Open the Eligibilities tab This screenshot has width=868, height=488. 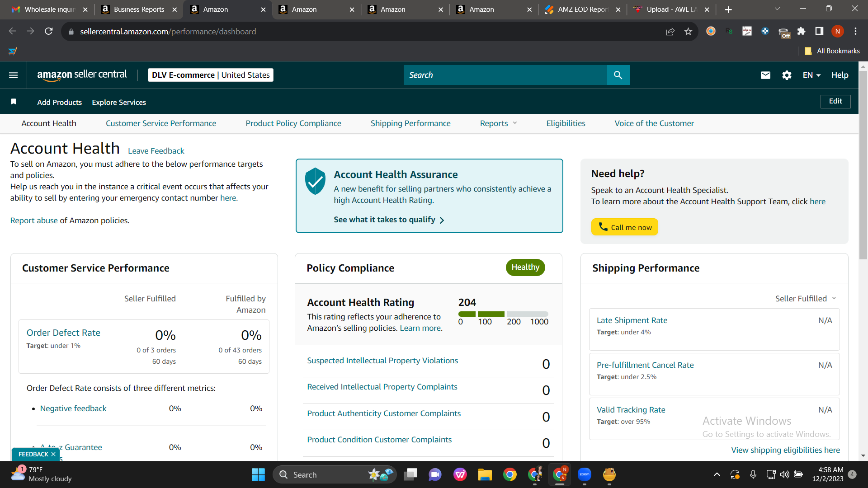pyautogui.click(x=566, y=123)
